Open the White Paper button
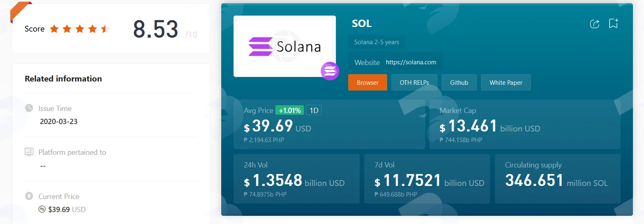Screen dimensions: 644x224 pyautogui.click(x=506, y=82)
